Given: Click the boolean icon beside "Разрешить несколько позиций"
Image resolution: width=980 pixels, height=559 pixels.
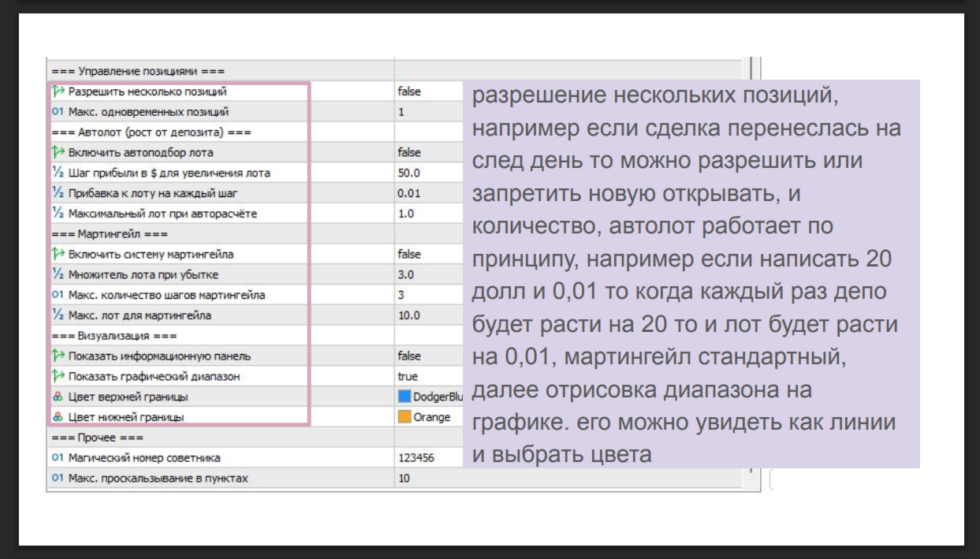Looking at the screenshot, I should pyautogui.click(x=58, y=91).
